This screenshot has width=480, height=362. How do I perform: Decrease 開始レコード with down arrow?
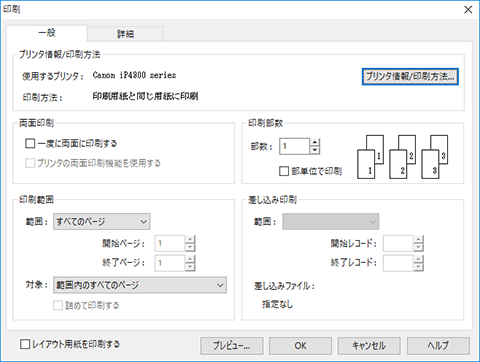click(x=419, y=247)
